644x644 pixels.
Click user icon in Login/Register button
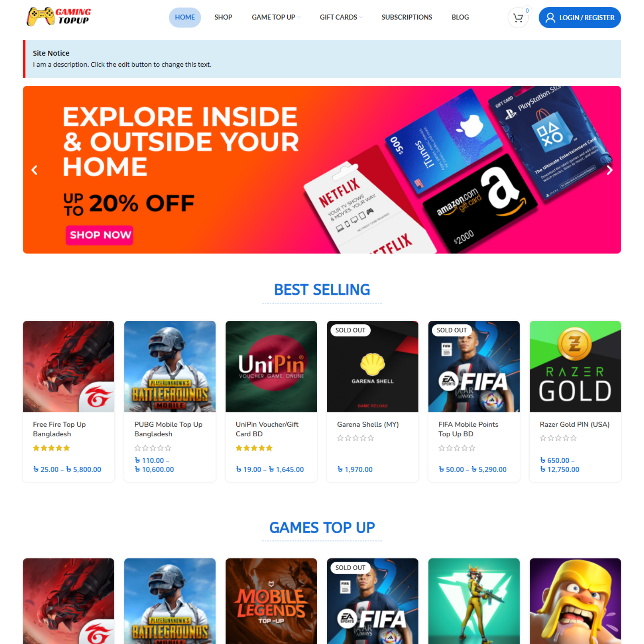pos(550,18)
